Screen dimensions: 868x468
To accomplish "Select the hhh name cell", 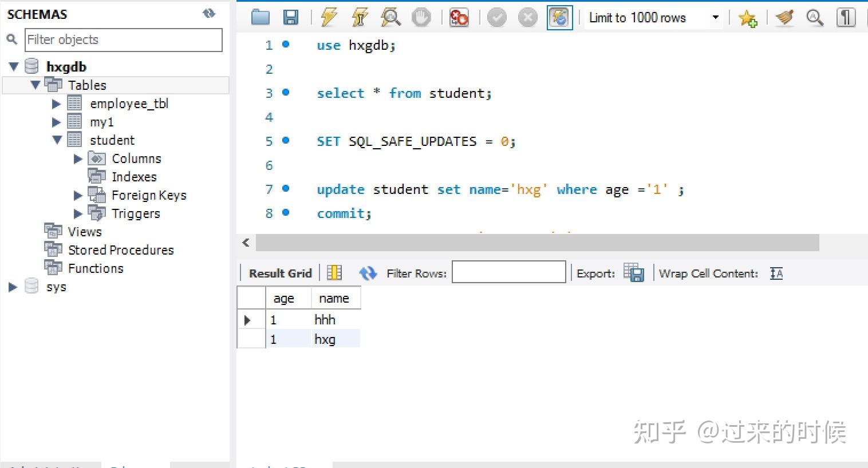I will pos(336,320).
